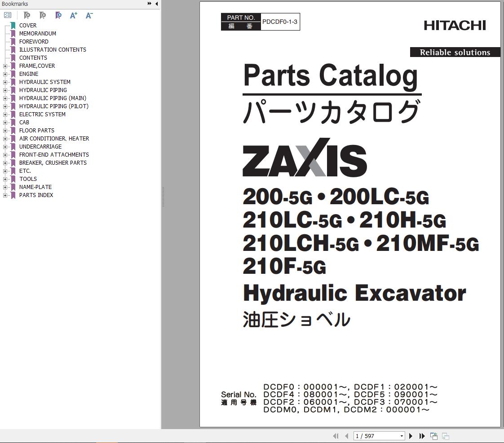This screenshot has height=443, width=504.
Task: Click the add new bookmark icon
Action: pyautogui.click(x=42, y=15)
